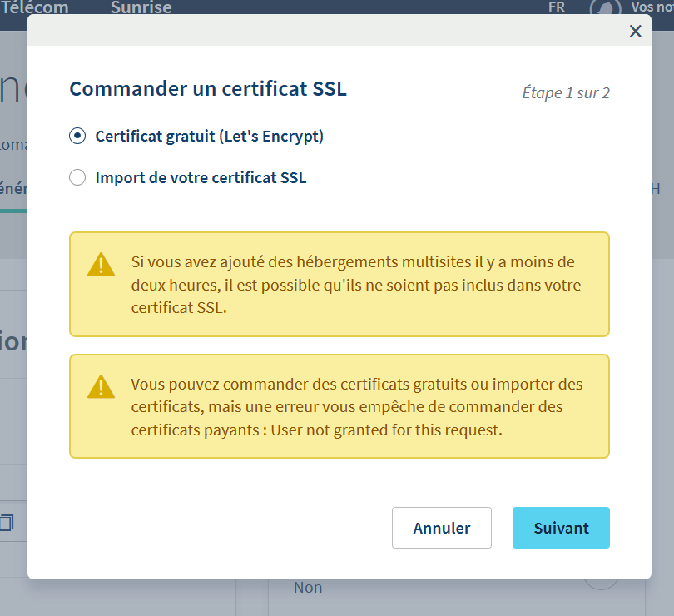This screenshot has height=616, width=674.
Task: Open the user account bell icon
Action: [605, 8]
